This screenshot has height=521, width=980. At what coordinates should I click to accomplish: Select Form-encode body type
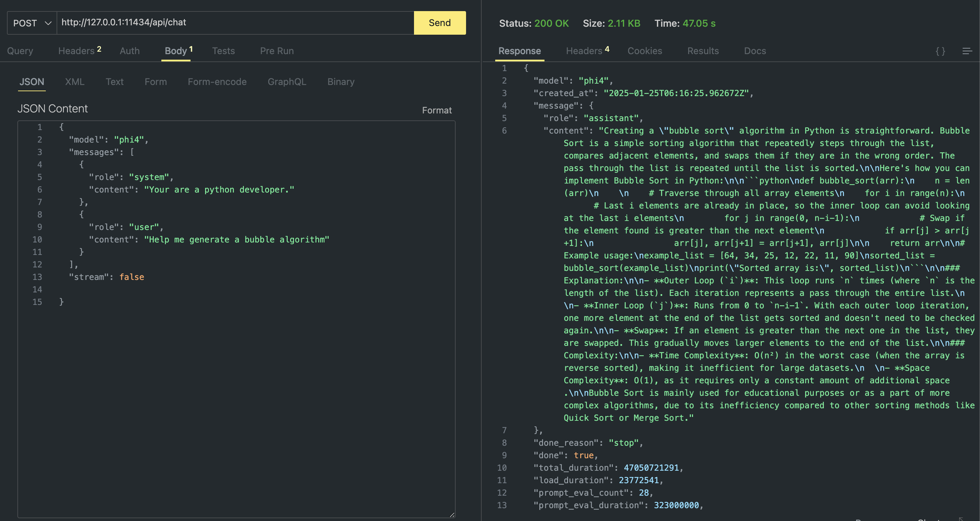[x=217, y=82]
